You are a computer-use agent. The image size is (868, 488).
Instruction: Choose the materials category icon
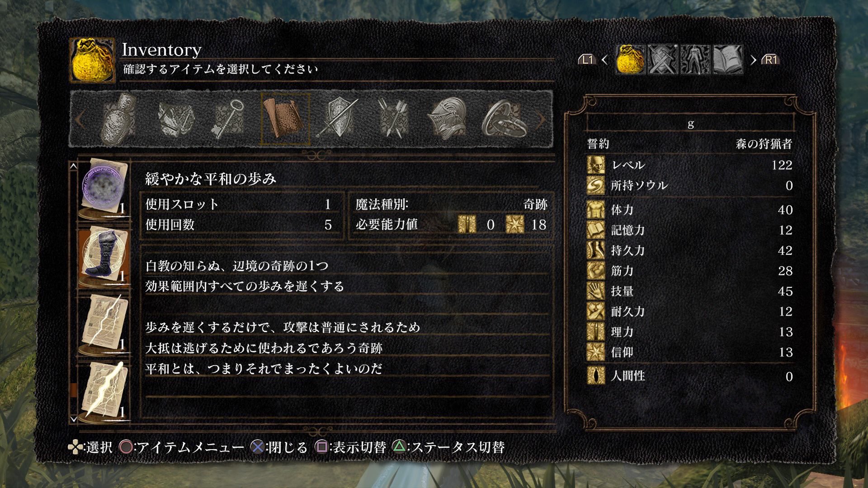tap(176, 119)
